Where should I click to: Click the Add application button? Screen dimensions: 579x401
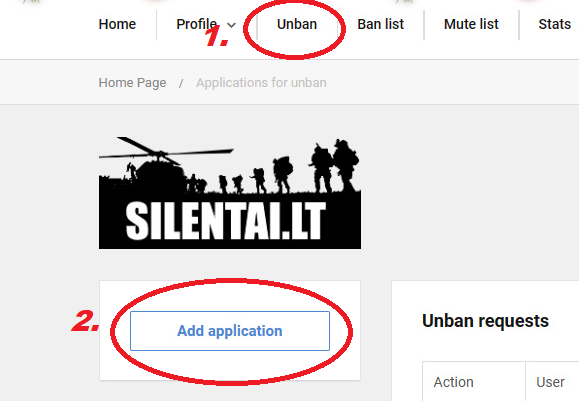230,331
